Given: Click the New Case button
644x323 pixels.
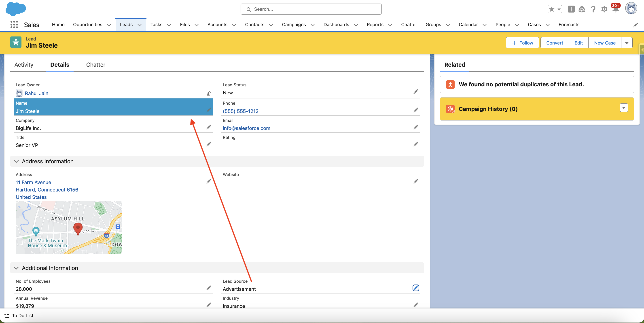Looking at the screenshot, I should (605, 43).
